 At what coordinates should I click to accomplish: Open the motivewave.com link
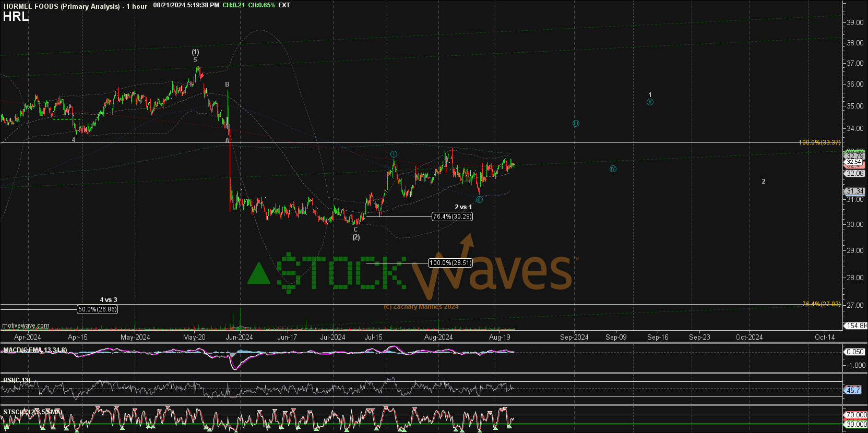(x=26, y=326)
